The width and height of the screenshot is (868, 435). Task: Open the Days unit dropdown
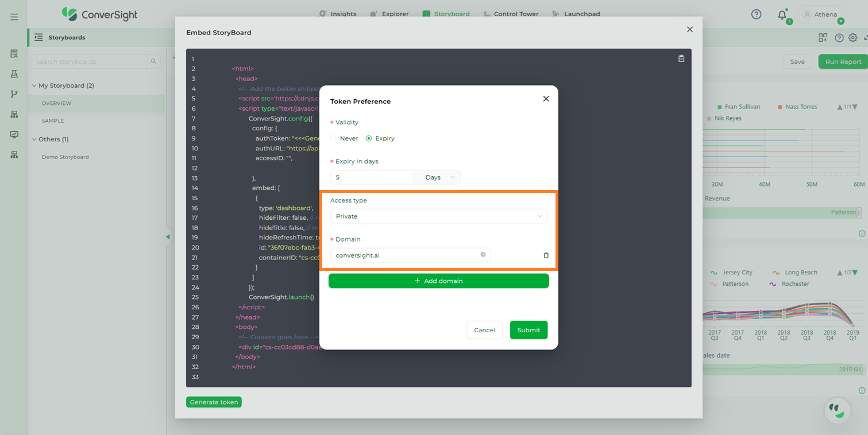(437, 177)
